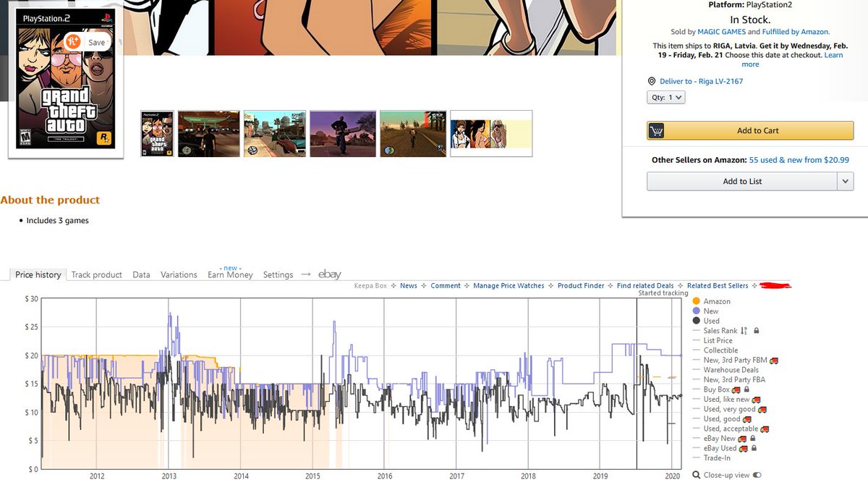Show the List Price series

(712, 340)
